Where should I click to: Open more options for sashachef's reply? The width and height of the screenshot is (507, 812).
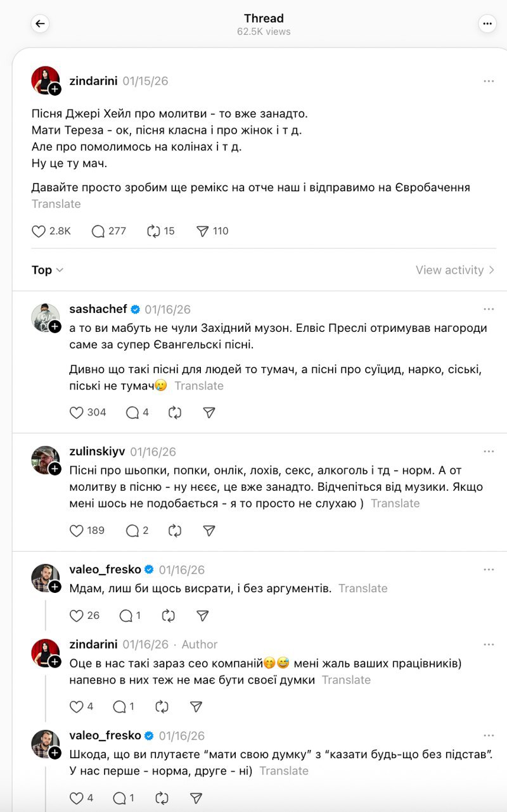click(x=489, y=309)
